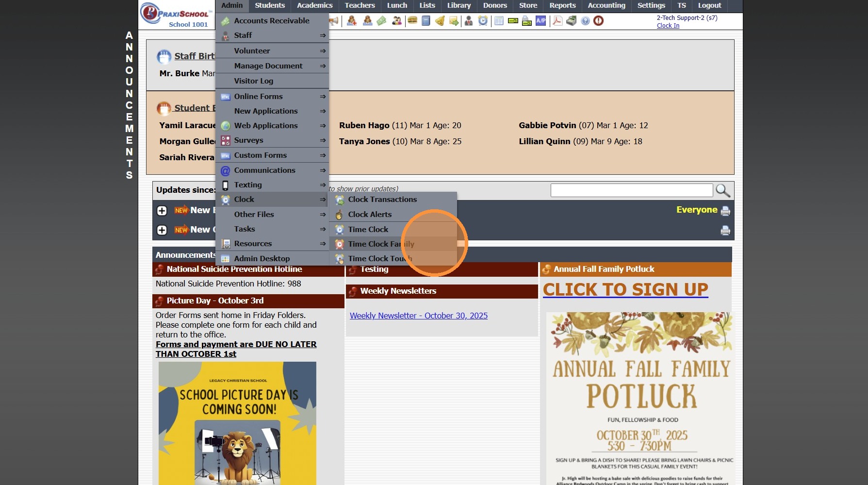Expand the Manage Document submenu

point(272,66)
